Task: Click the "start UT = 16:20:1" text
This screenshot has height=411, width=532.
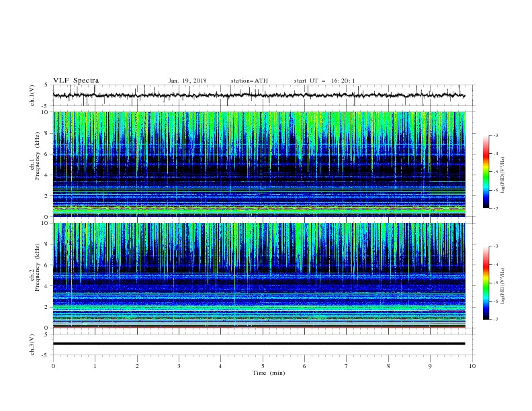Action: (324, 81)
